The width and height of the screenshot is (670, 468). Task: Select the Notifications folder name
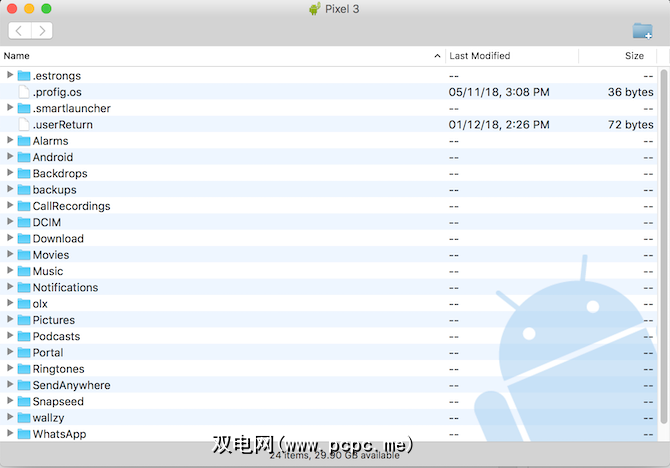point(65,288)
